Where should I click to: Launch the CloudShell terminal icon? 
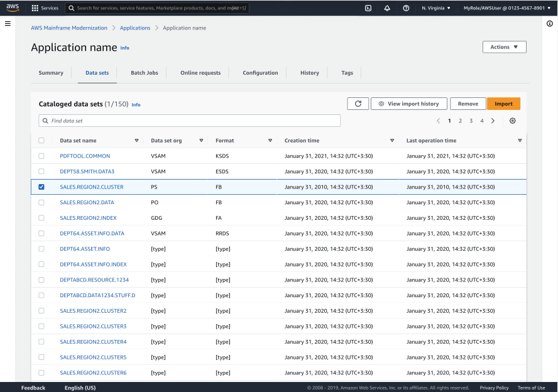point(368,8)
